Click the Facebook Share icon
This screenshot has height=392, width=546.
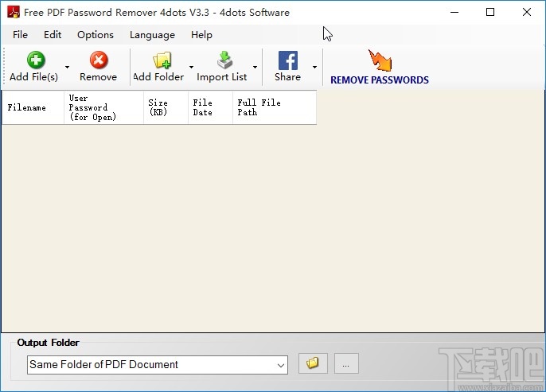point(288,60)
